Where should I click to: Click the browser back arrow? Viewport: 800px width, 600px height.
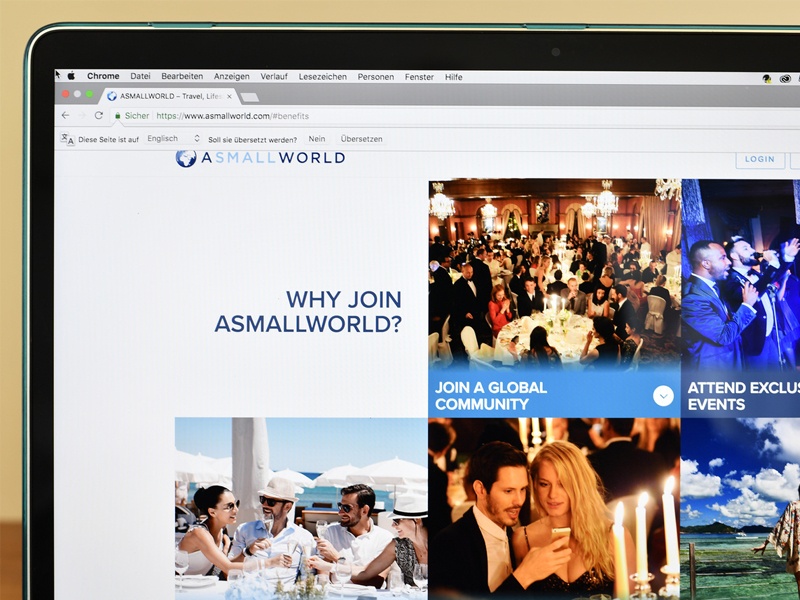(x=66, y=115)
